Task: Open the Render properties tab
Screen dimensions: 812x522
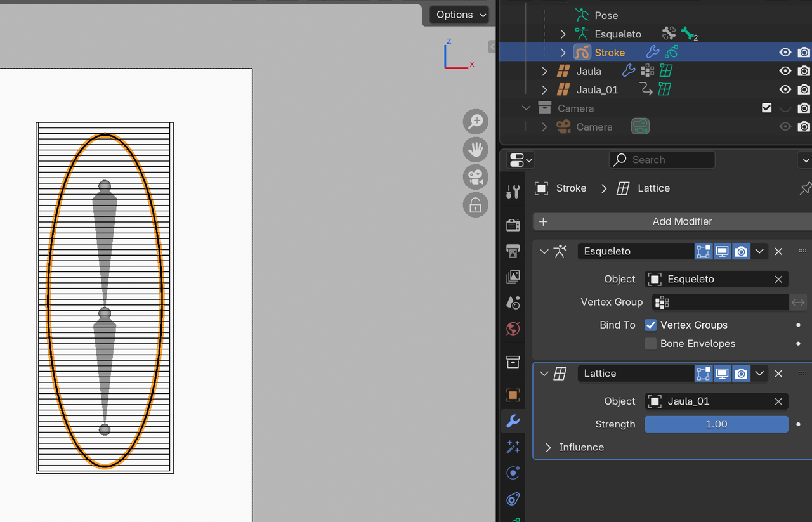Action: coord(513,225)
